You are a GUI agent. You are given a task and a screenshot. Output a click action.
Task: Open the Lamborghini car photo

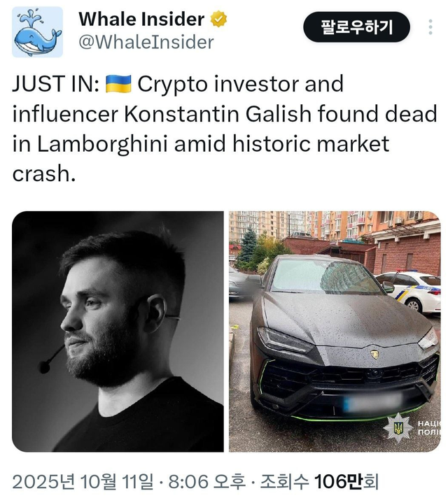335,332
